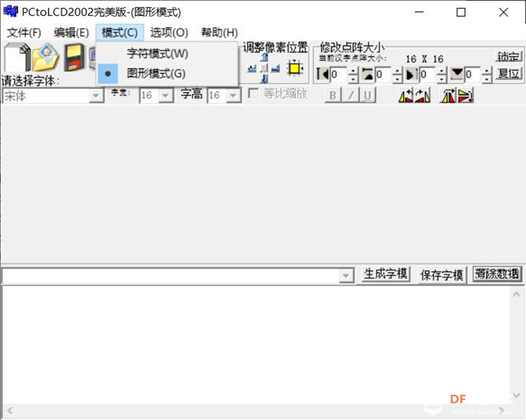
Task: Toggle underline U formatting button
Action: [x=367, y=95]
